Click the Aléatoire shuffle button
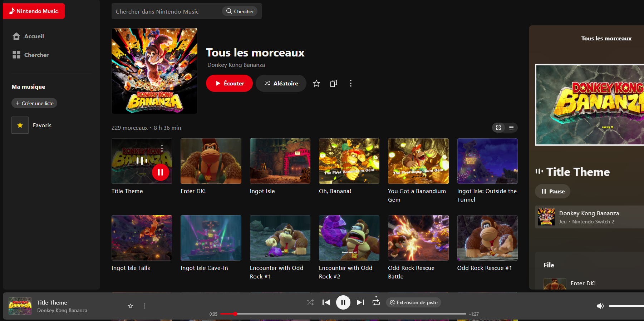The width and height of the screenshot is (644, 321). [x=281, y=83]
